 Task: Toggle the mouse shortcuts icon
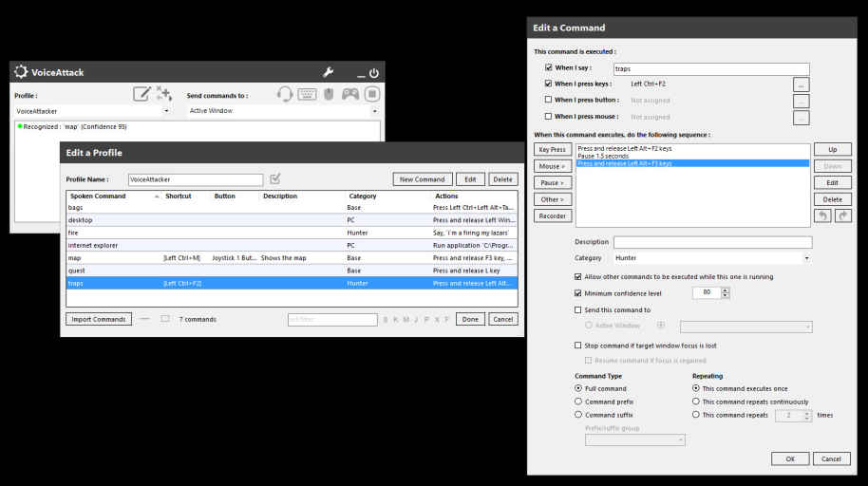(329, 94)
